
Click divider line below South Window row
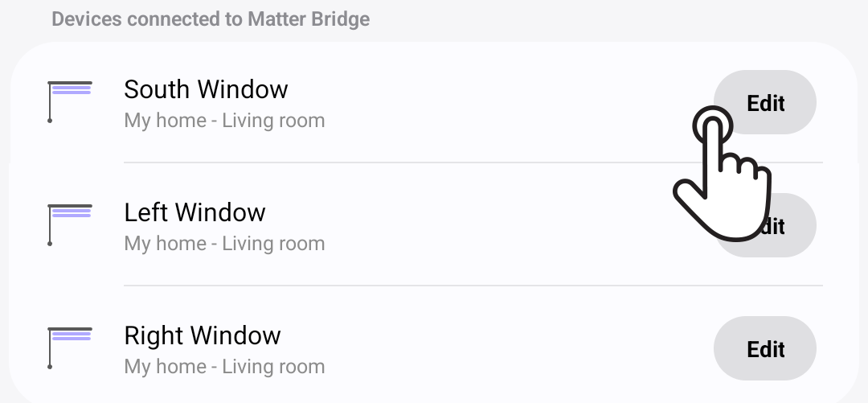point(473,162)
